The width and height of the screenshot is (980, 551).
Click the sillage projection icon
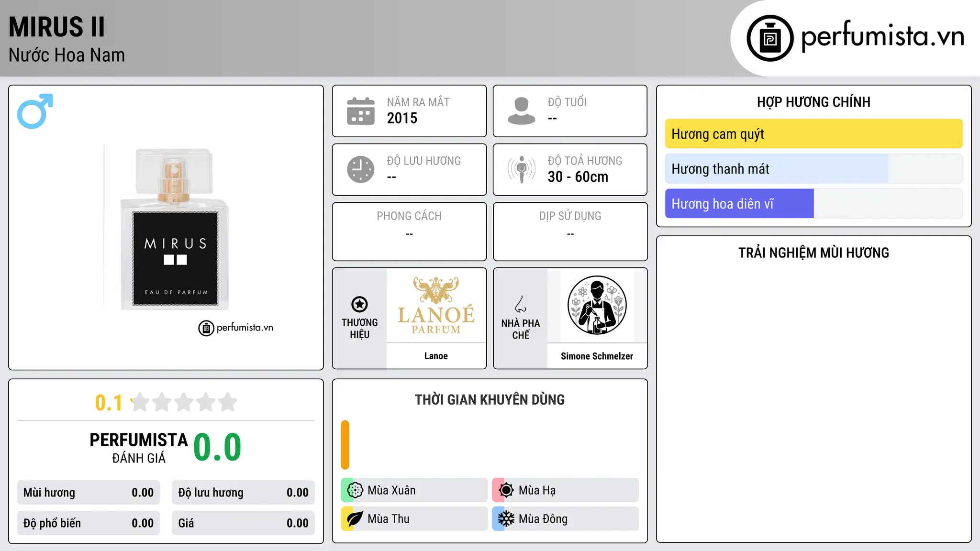(522, 169)
